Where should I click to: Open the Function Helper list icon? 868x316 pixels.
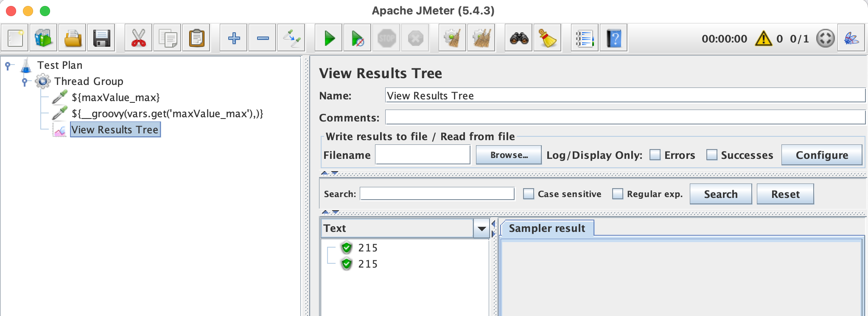[x=585, y=38]
